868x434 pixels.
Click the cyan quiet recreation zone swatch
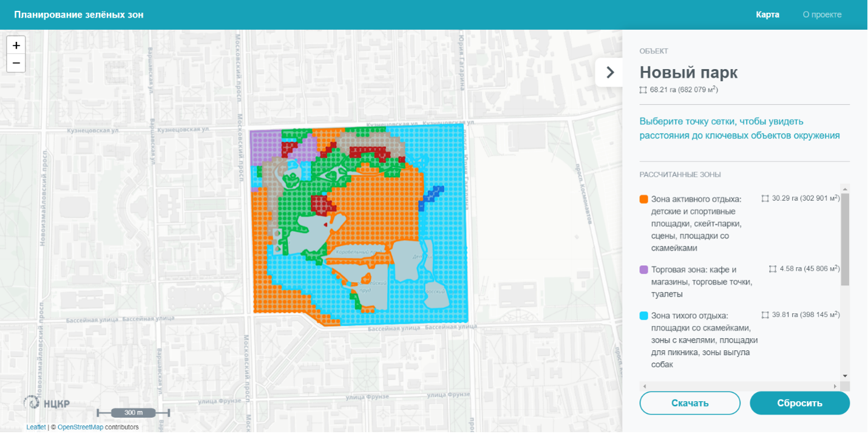coord(644,316)
